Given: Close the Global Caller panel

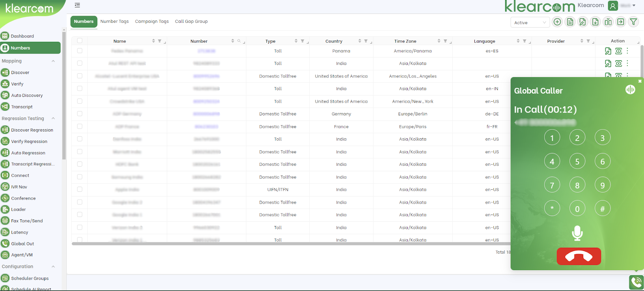Looking at the screenshot, I should tap(640, 81).
